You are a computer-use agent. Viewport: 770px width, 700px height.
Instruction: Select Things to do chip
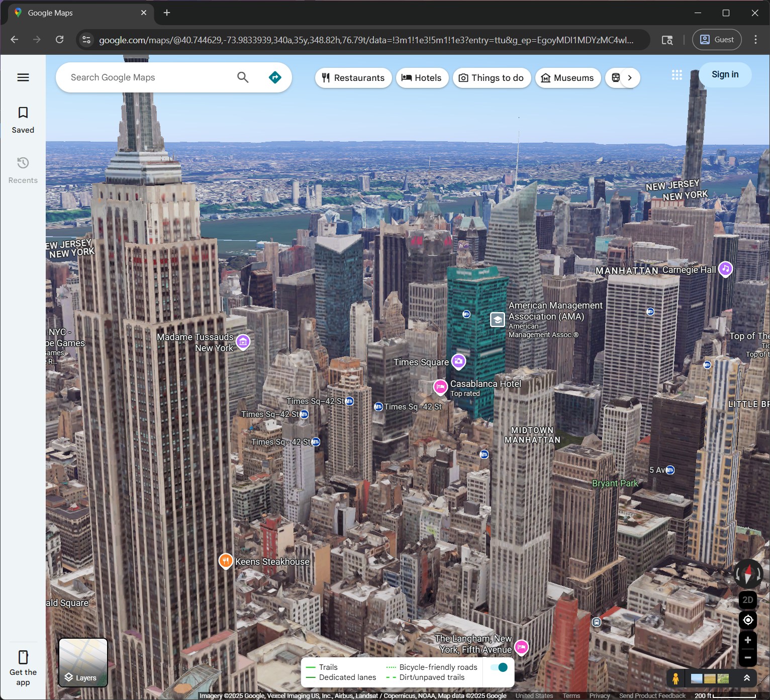pos(492,78)
